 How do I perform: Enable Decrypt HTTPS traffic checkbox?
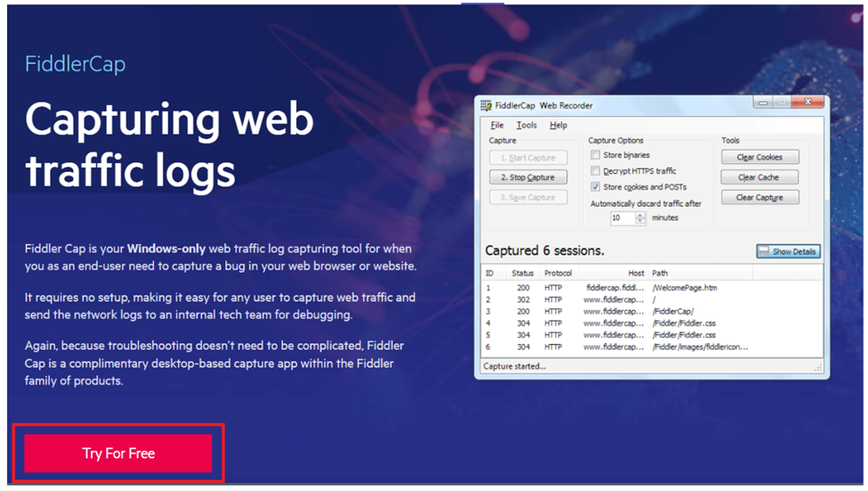pos(595,171)
